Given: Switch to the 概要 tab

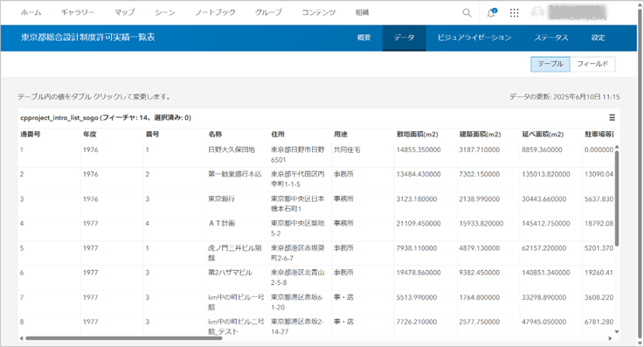Looking at the screenshot, I should click(x=364, y=38).
